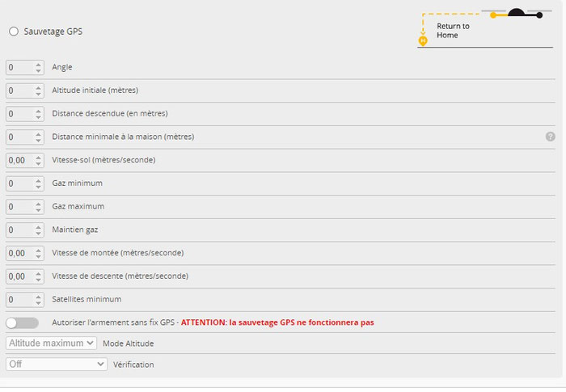Click the Distance descendue input field
The width and height of the screenshot is (566, 392).
(x=24, y=114)
